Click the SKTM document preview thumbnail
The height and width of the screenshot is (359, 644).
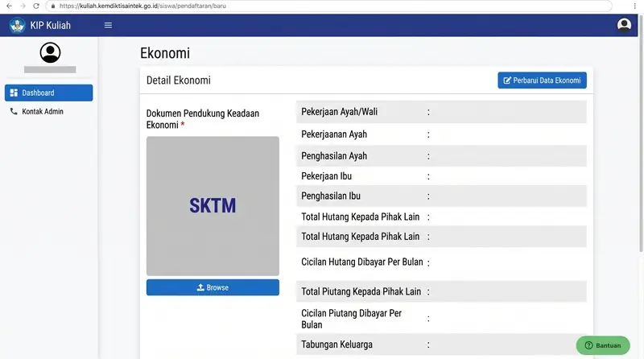(x=213, y=206)
